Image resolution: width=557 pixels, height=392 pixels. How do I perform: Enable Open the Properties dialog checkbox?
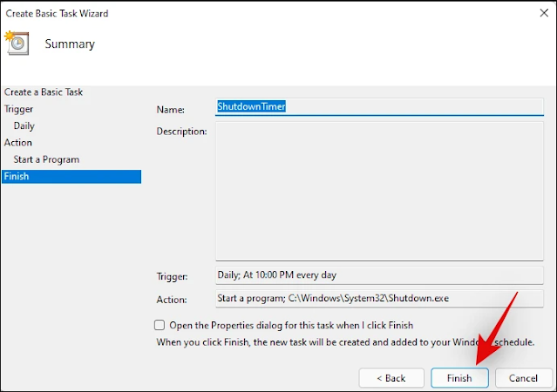(160, 325)
